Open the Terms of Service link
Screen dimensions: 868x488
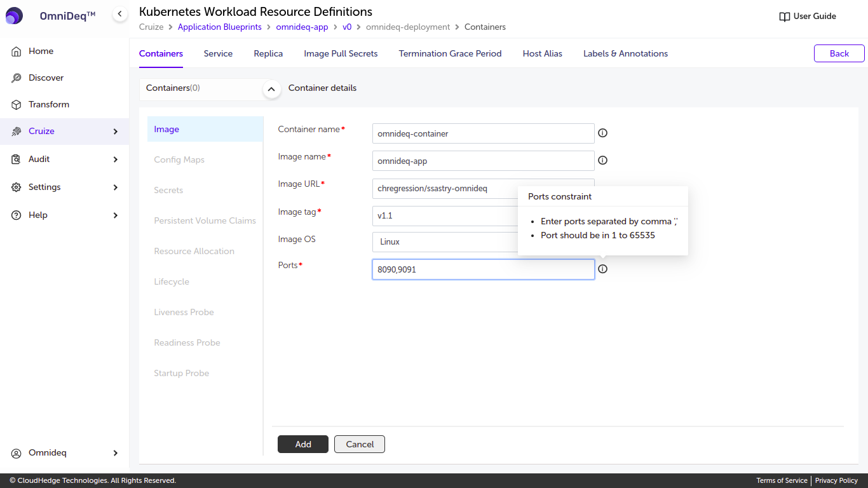click(782, 481)
